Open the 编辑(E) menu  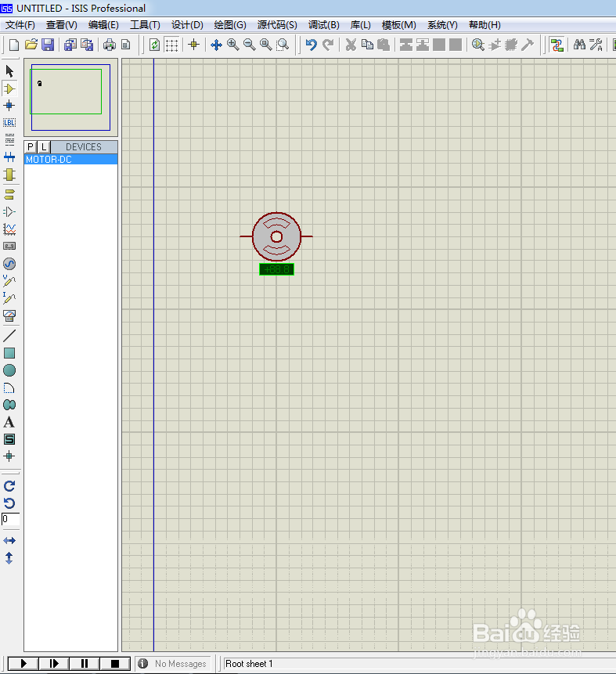103,25
